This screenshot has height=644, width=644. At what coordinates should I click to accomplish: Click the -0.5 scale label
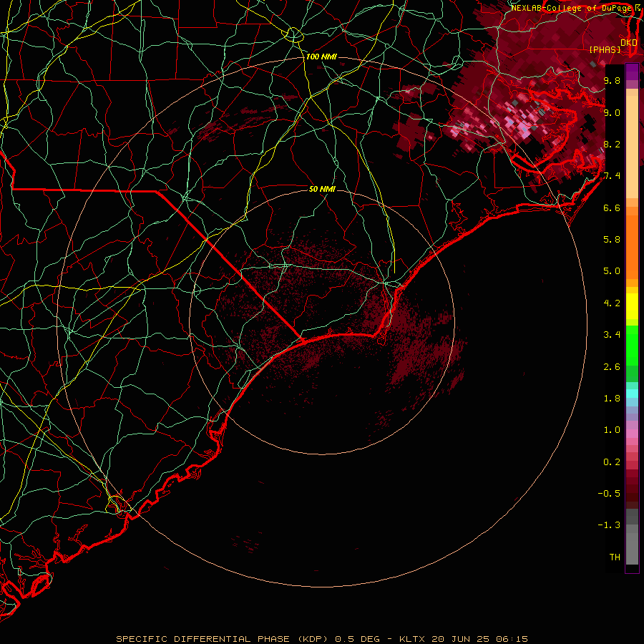(609, 494)
